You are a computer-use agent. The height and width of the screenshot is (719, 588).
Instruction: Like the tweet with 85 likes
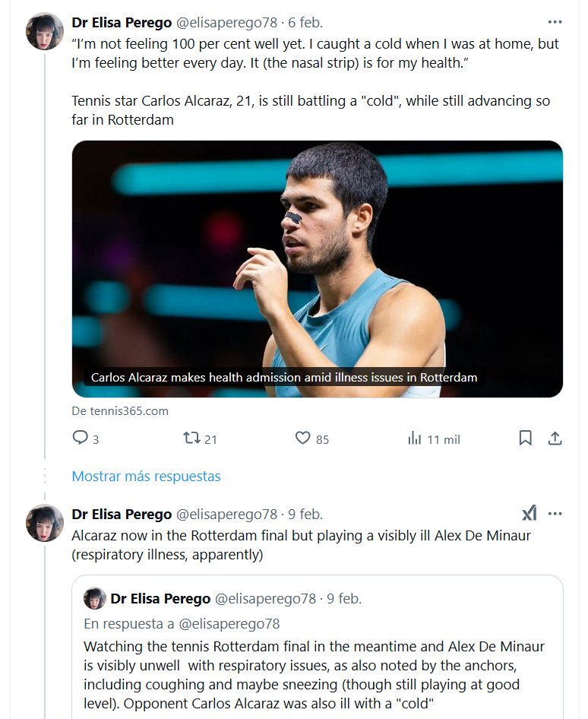point(303,438)
